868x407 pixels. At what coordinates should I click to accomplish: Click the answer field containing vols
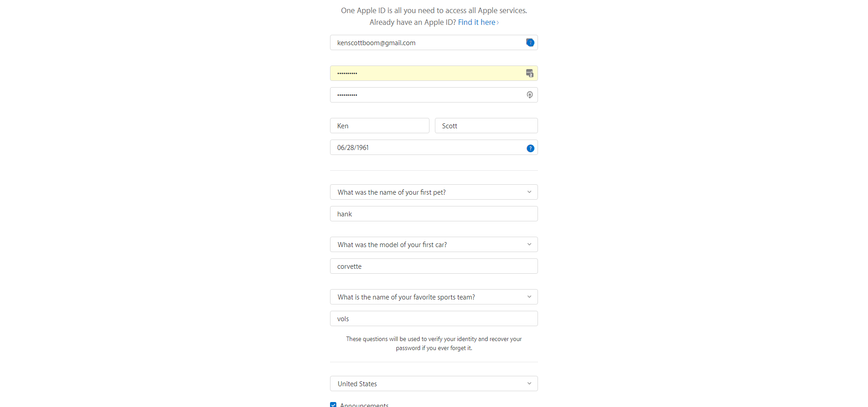click(x=434, y=318)
